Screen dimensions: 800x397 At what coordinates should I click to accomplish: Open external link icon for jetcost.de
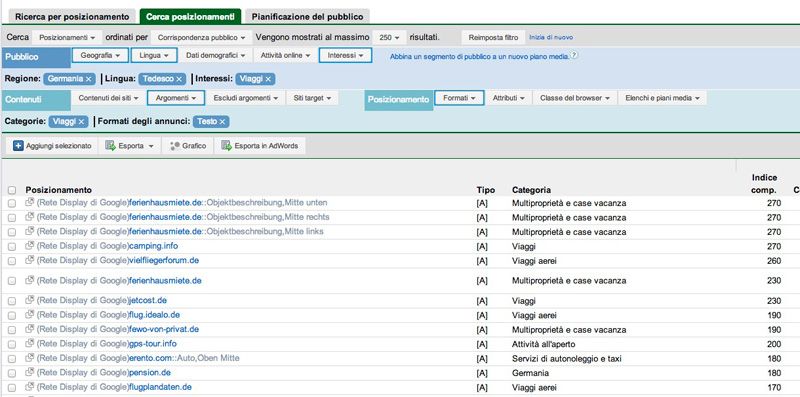click(30, 300)
